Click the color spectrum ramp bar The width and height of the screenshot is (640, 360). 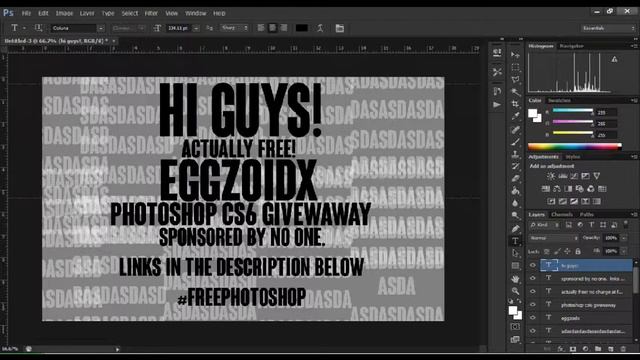coord(575,147)
